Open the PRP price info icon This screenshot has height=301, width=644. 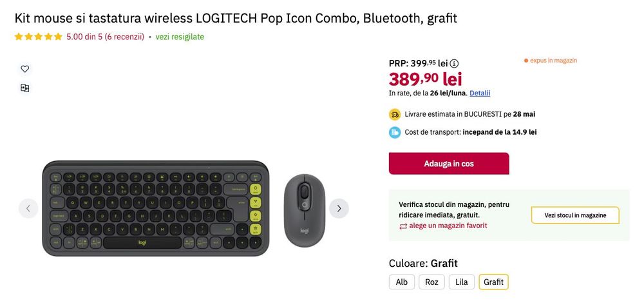pos(454,63)
